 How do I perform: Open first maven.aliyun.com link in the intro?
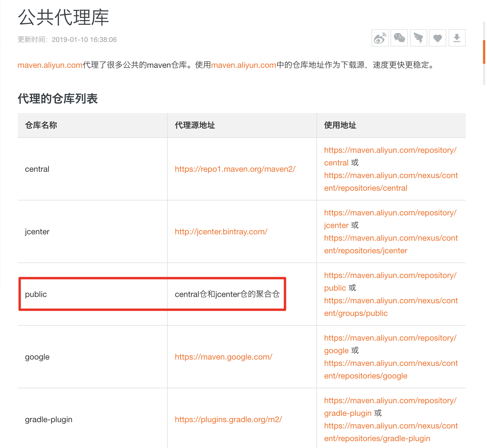click(50, 65)
